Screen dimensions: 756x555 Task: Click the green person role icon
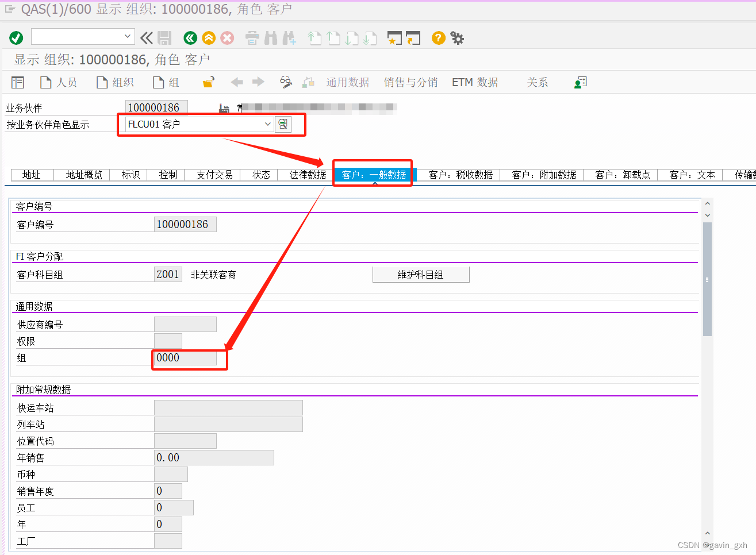pyautogui.click(x=581, y=82)
